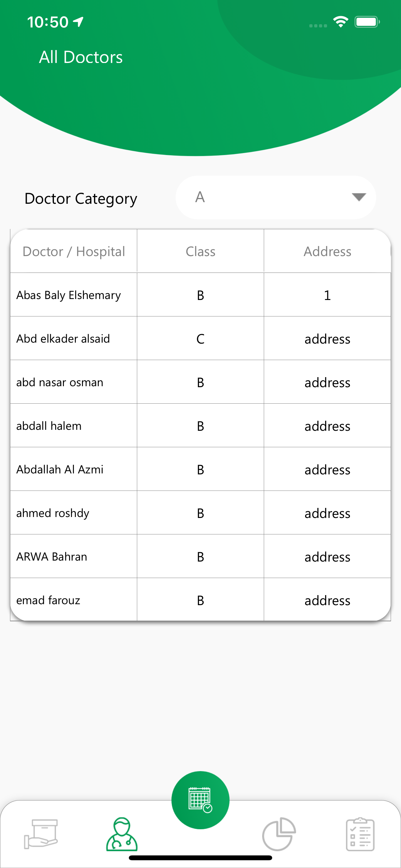The height and width of the screenshot is (868, 401).
Task: Select the ARWA Bahran row
Action: point(200,556)
